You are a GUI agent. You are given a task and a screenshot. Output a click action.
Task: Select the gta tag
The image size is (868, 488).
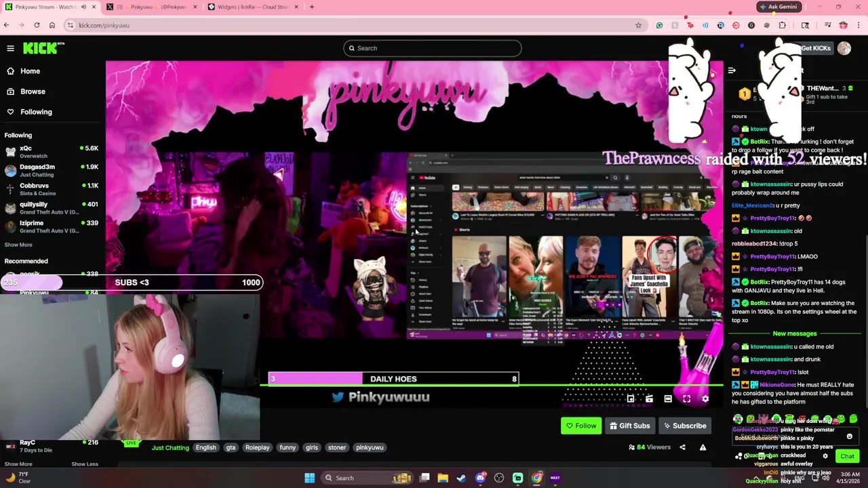tap(231, 447)
